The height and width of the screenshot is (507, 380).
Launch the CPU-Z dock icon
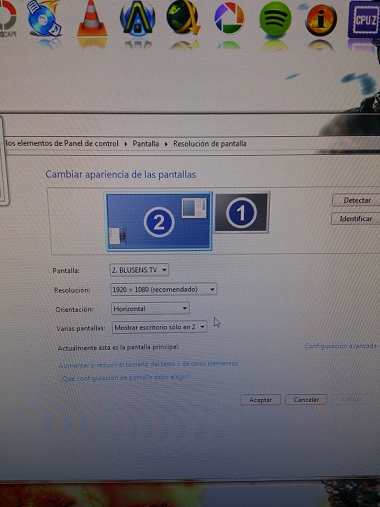[x=364, y=19]
